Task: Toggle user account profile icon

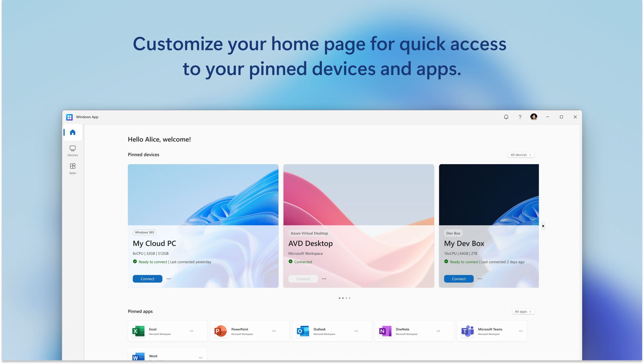Action: (x=533, y=117)
